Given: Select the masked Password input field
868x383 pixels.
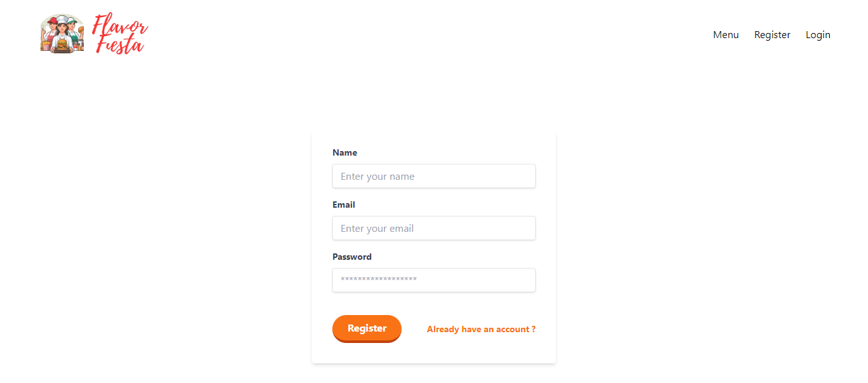Looking at the screenshot, I should (434, 280).
